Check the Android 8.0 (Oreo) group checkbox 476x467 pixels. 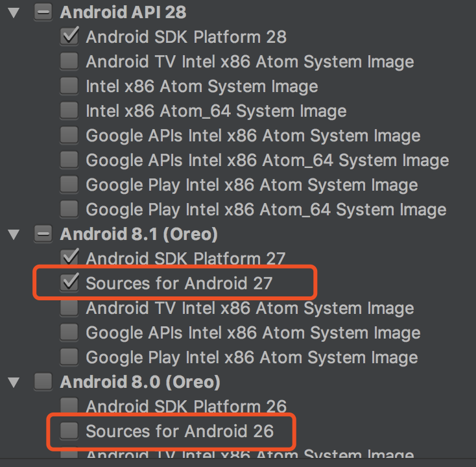tap(43, 381)
